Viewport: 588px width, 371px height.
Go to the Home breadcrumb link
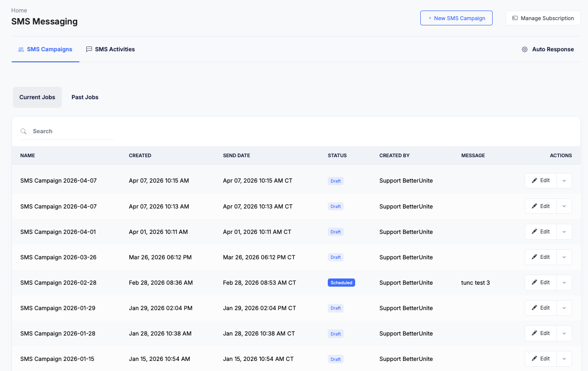pos(19,11)
